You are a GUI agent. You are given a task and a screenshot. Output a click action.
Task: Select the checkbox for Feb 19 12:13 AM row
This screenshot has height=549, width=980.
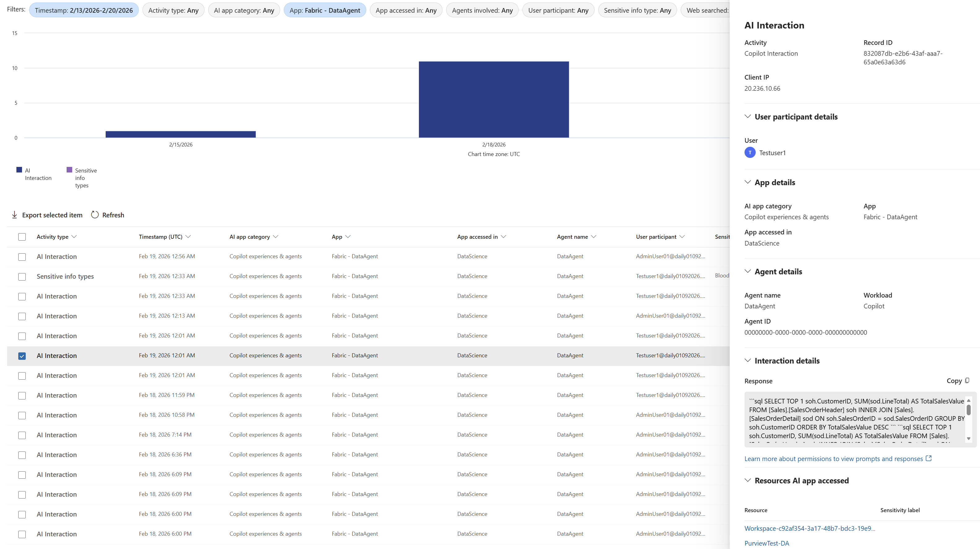[x=22, y=316]
